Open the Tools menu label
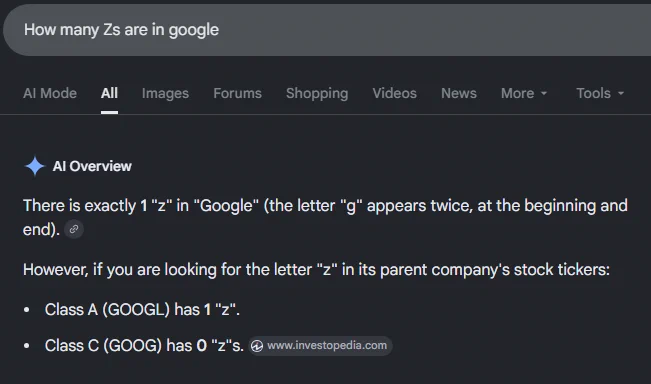The image size is (651, 384). click(x=593, y=93)
